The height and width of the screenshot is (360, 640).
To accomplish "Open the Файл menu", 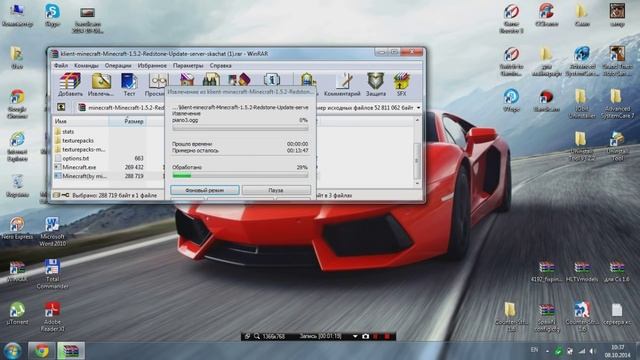I will point(61,65).
